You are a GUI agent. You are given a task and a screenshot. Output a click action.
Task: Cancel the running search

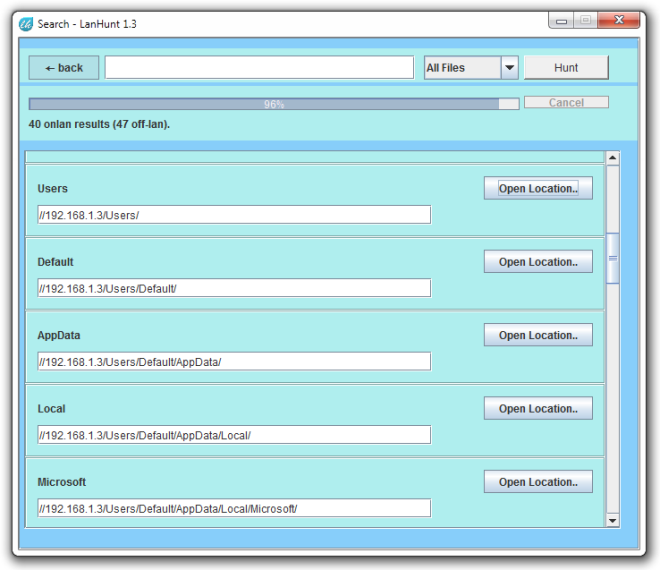coord(566,102)
